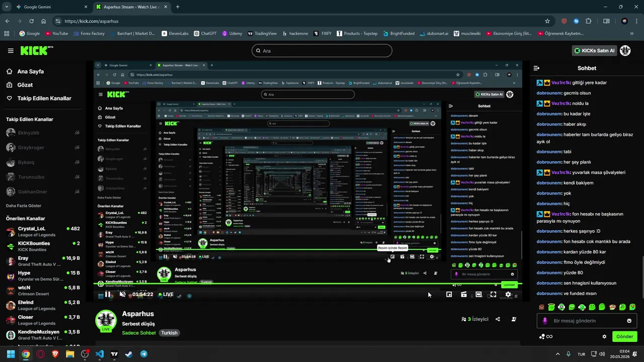This screenshot has height=362, width=644.
Task: Open the Chrome extensions puzzle icon
Action: (x=589, y=21)
